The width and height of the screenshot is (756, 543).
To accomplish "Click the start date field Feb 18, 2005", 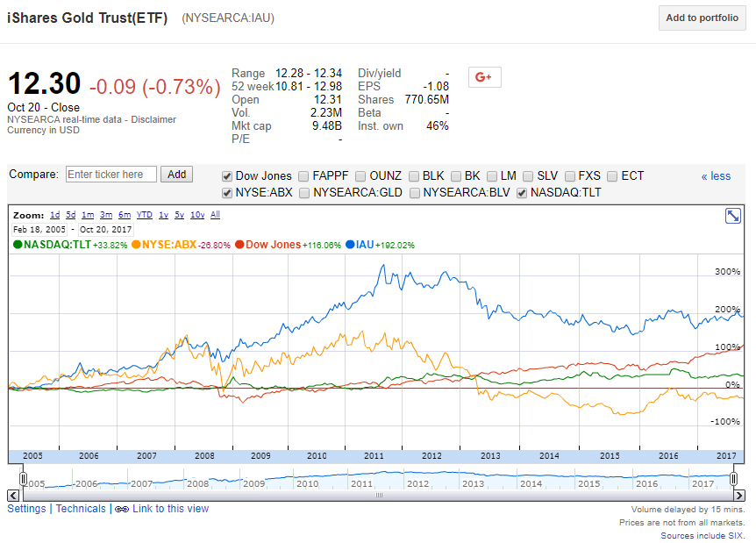I will point(39,230).
